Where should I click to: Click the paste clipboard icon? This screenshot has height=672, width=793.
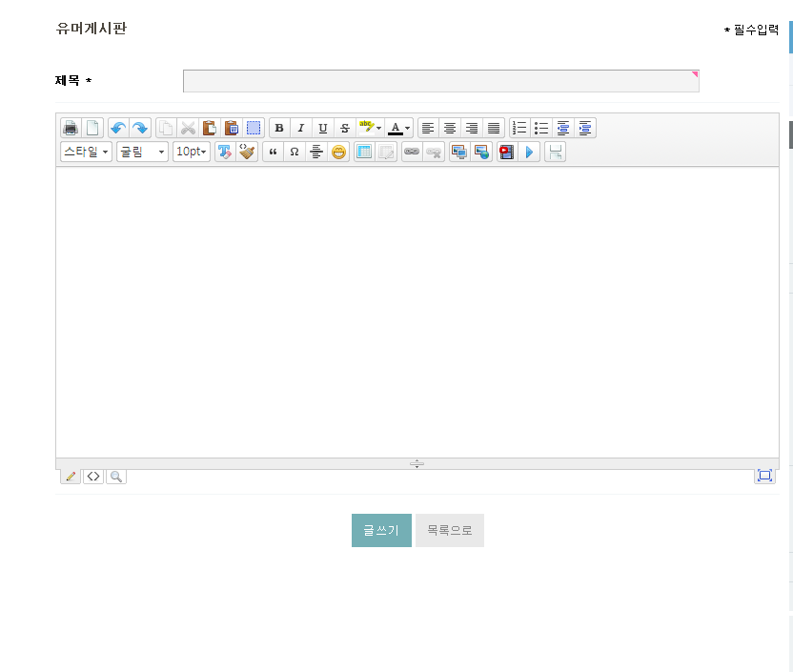pyautogui.click(x=210, y=128)
